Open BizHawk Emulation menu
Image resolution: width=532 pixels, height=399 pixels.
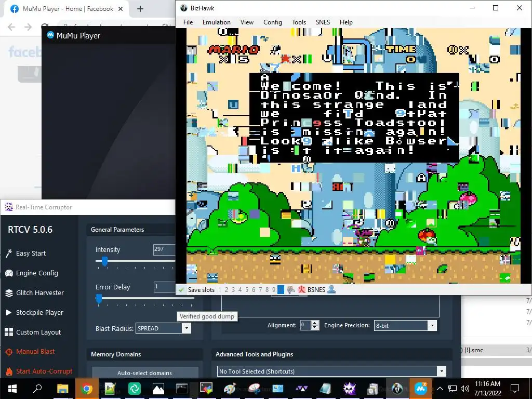click(x=217, y=22)
